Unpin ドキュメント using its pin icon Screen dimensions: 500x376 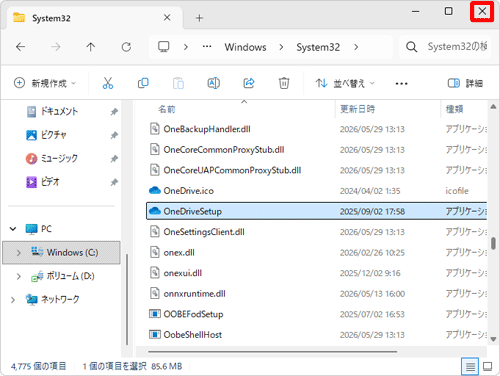tap(114, 112)
